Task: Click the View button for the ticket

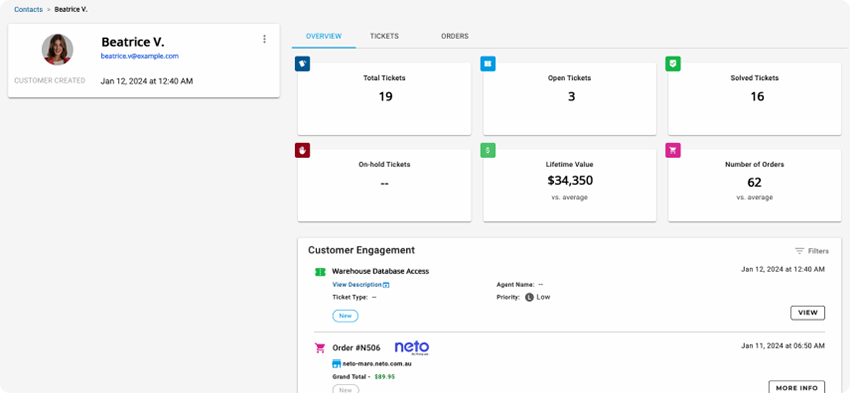Action: 808,313
